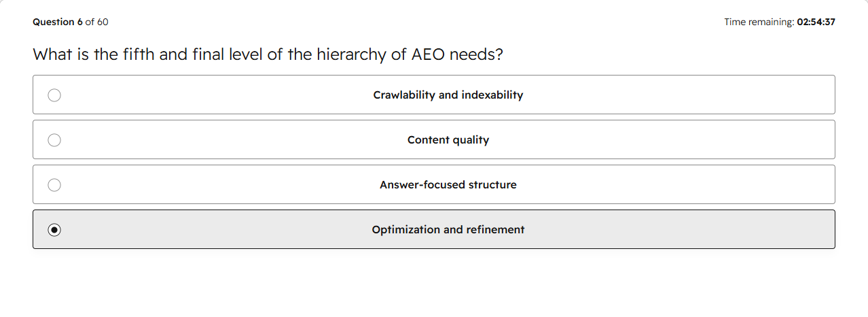Pick the third answer option box
The width and height of the screenshot is (868, 317).
click(x=434, y=184)
